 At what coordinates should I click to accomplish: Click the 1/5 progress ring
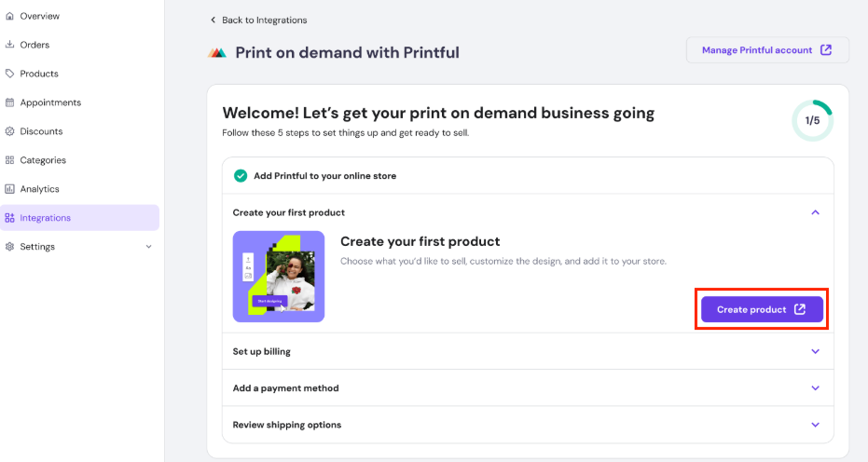[x=812, y=120]
